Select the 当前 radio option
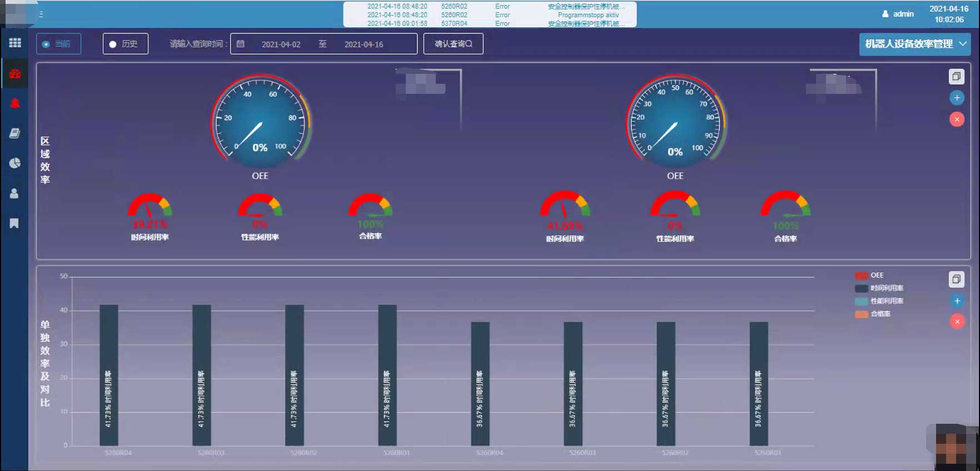Screen dimensions: 980x471 (58, 44)
